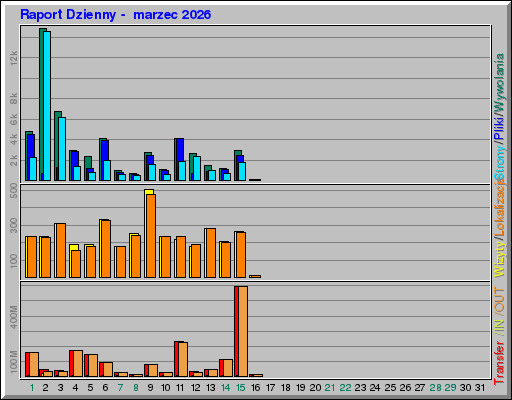Select day 2 label on the x-axis
This screenshot has width=512, height=400.
point(45,388)
